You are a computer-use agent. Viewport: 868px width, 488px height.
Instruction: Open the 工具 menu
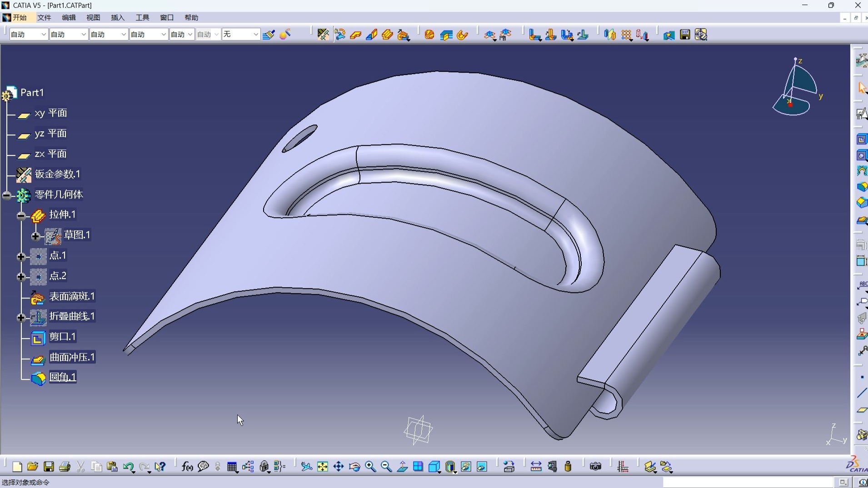coord(142,17)
